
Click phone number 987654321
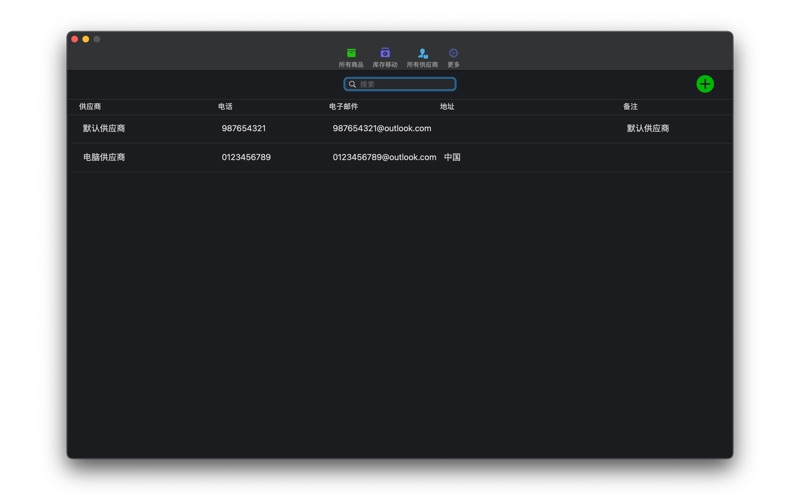pyautogui.click(x=244, y=129)
